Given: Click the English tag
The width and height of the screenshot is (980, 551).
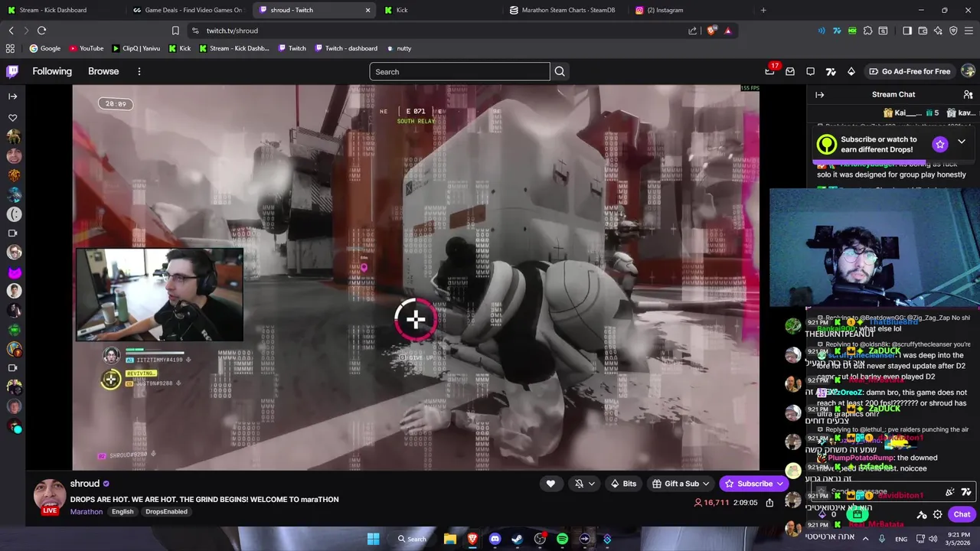Looking at the screenshot, I should point(122,511).
